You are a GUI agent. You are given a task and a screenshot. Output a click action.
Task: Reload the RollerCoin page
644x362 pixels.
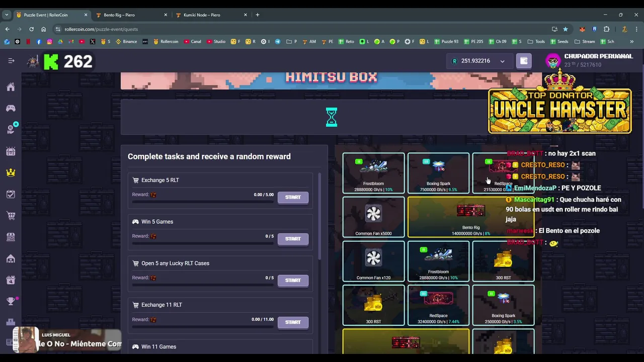point(31,29)
